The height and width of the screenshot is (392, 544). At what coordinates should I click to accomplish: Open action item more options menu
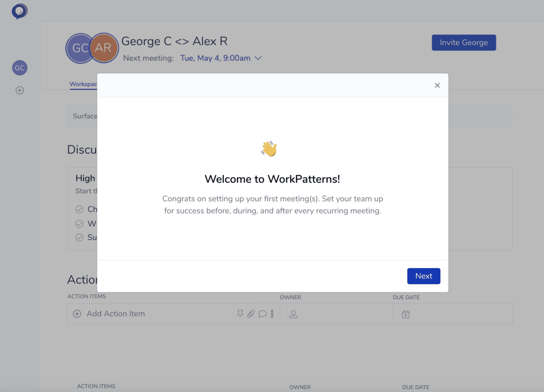[x=272, y=313]
